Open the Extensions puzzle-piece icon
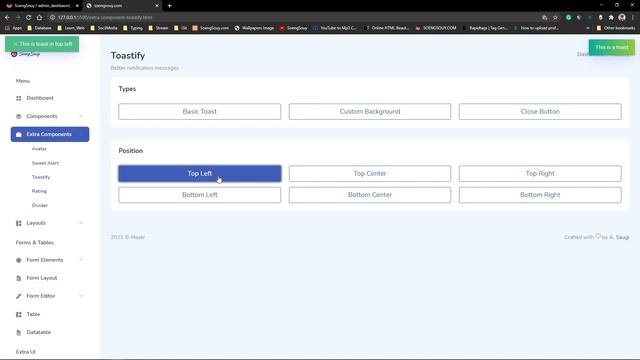This screenshot has height=360, width=640. (x=611, y=18)
